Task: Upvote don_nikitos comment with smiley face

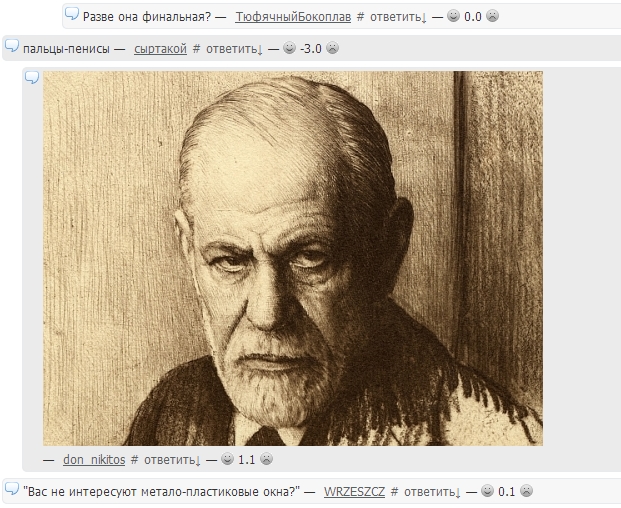Action: point(227,459)
